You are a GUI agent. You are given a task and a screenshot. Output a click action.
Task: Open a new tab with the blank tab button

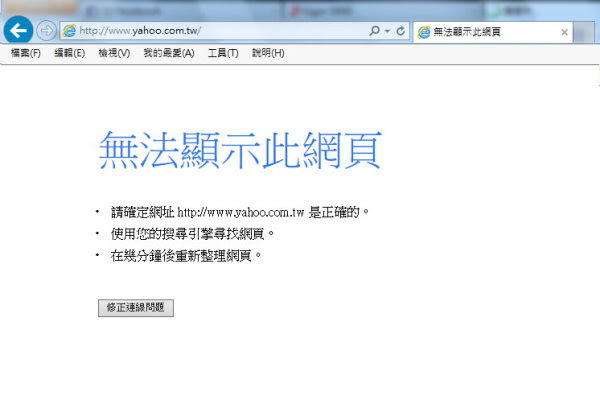point(584,32)
